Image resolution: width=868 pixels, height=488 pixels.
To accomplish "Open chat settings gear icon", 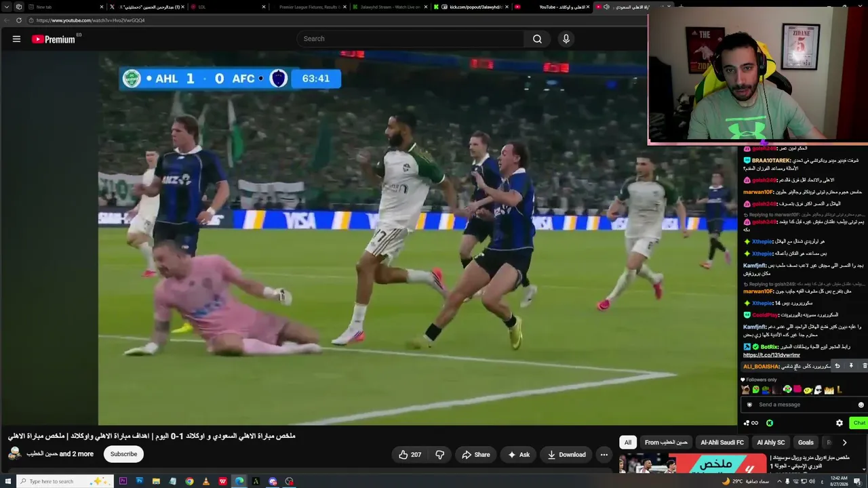I will coord(840,423).
